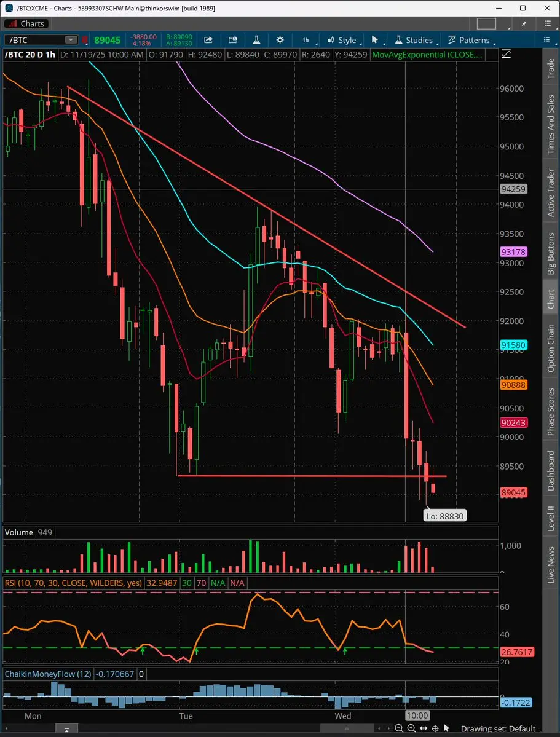This screenshot has height=737, width=560.
Task: Click the green 89045 last price in toolbar
Action: pyautogui.click(x=107, y=41)
